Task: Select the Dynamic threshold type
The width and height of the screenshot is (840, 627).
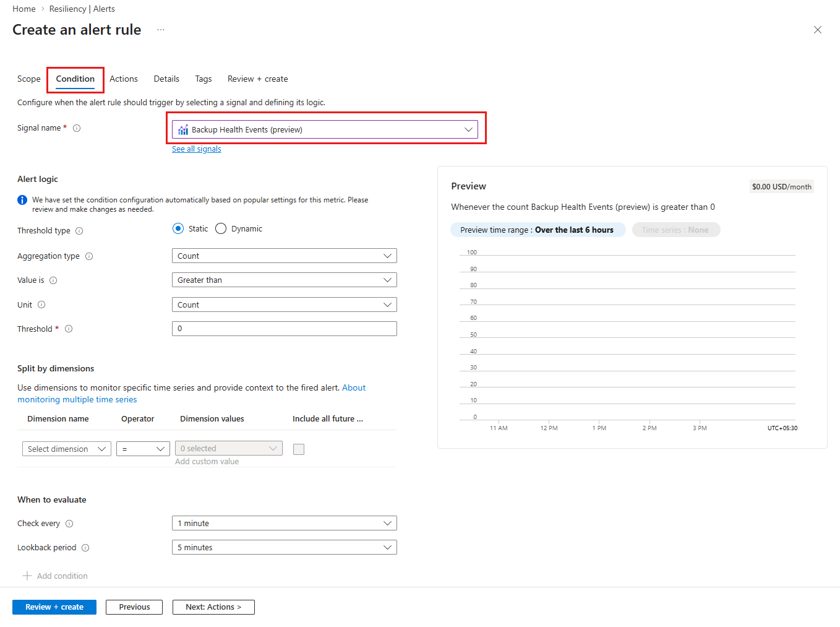Action: (221, 228)
